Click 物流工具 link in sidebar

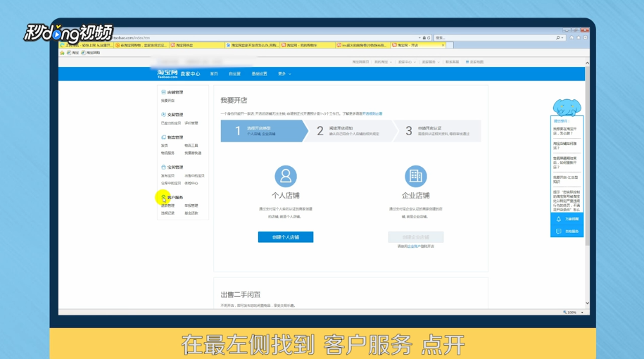pos(191,146)
